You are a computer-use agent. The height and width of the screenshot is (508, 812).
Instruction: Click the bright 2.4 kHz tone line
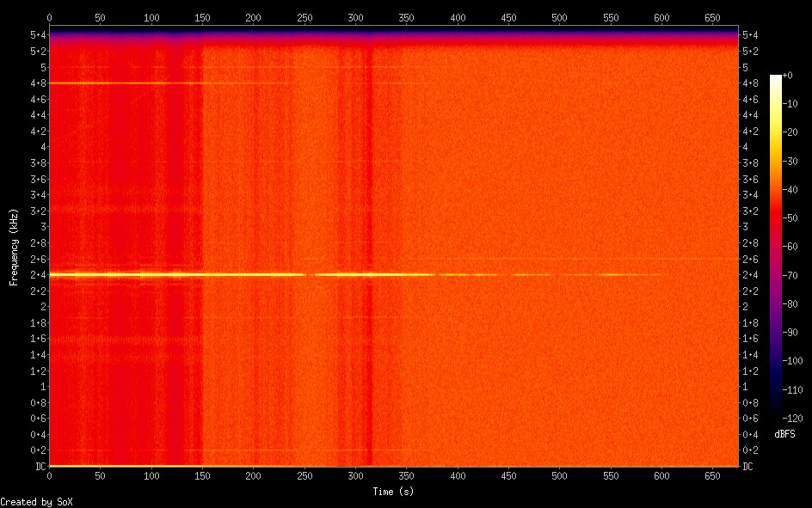click(172, 274)
